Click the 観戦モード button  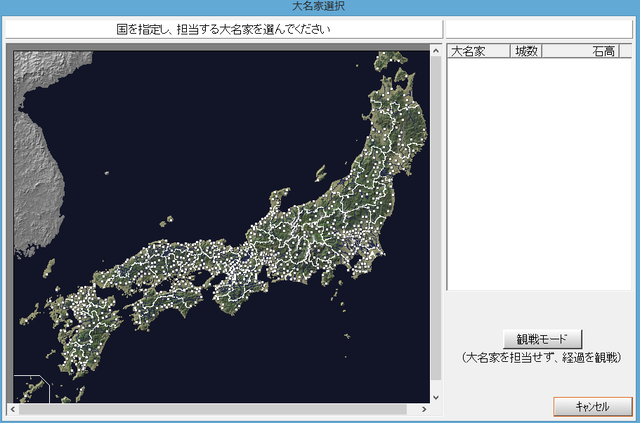tap(542, 339)
